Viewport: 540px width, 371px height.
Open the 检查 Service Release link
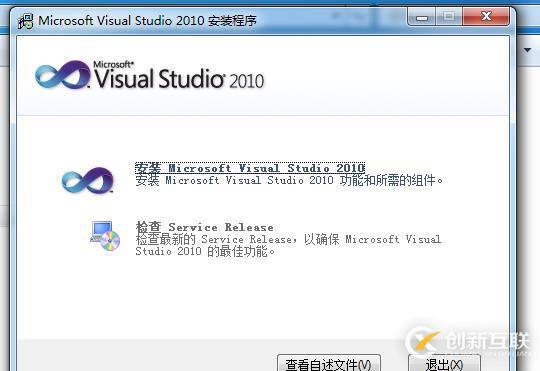coord(205,227)
